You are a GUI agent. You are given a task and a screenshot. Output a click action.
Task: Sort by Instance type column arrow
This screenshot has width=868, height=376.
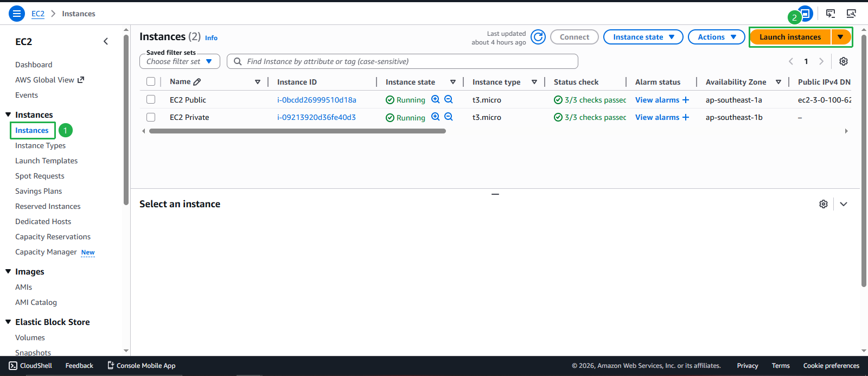pyautogui.click(x=534, y=82)
